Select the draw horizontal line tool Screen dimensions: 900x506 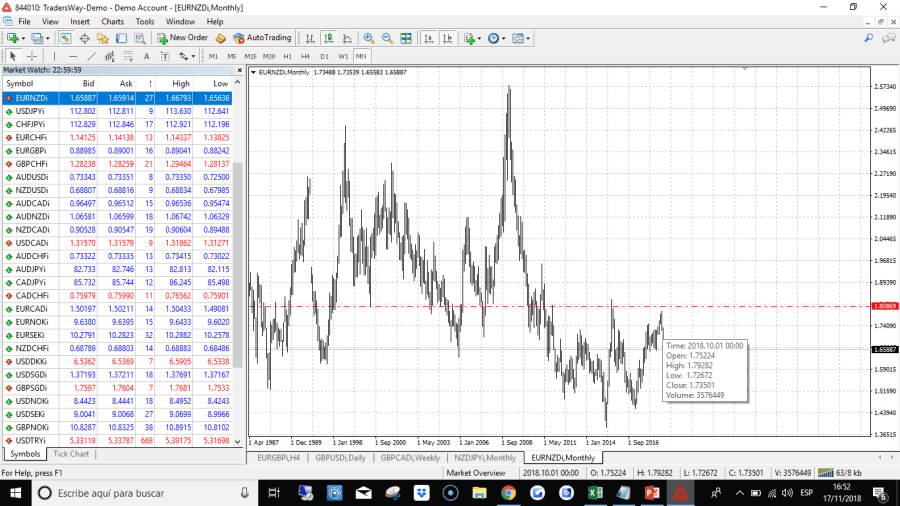tap(72, 56)
